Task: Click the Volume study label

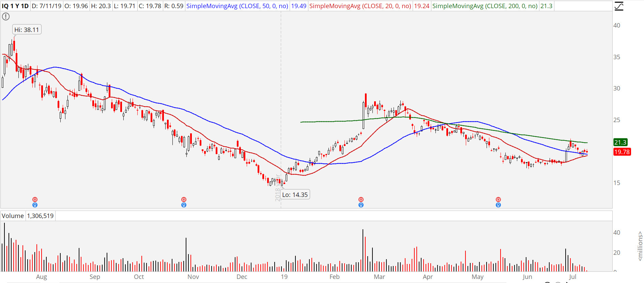Action: click(13, 216)
